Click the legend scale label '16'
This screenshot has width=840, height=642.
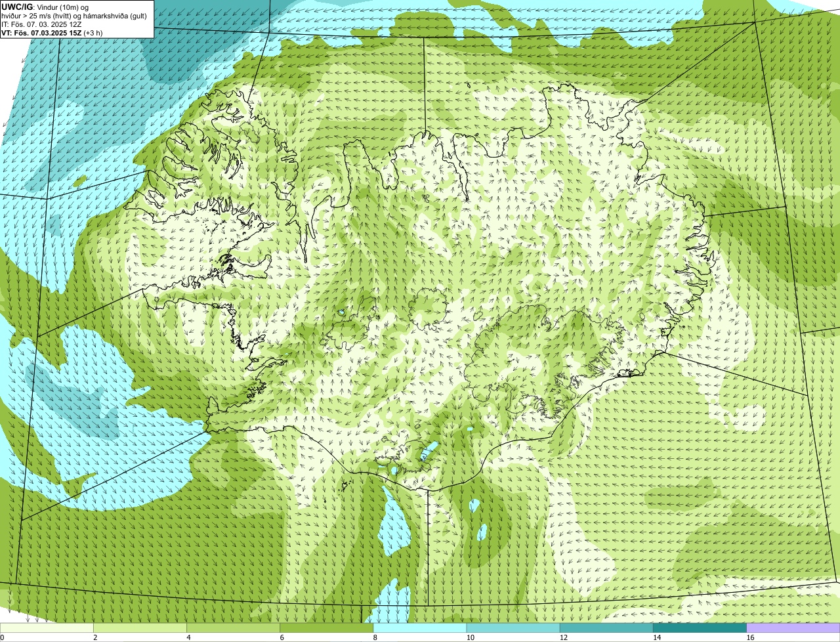pos(750,637)
